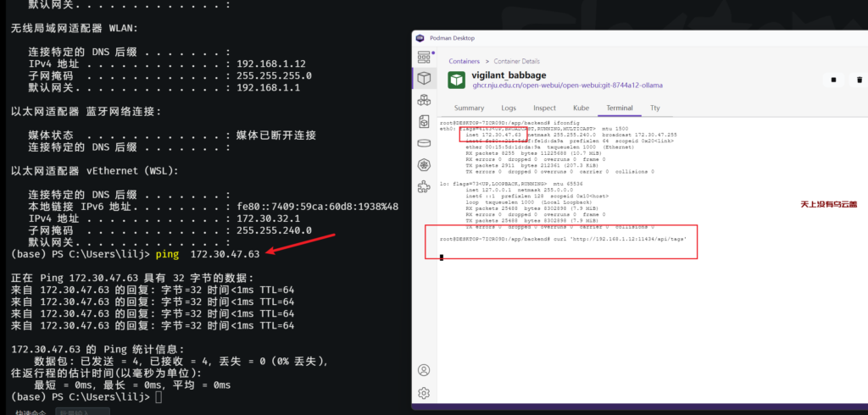Click the '已发送 = 4, 已接收 = 4' packets line
The height and width of the screenshot is (415, 868).
(181, 362)
